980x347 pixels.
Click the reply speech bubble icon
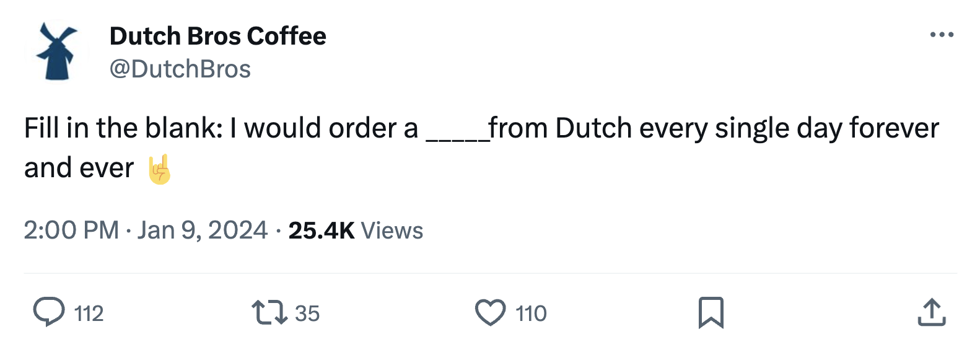coord(49,312)
